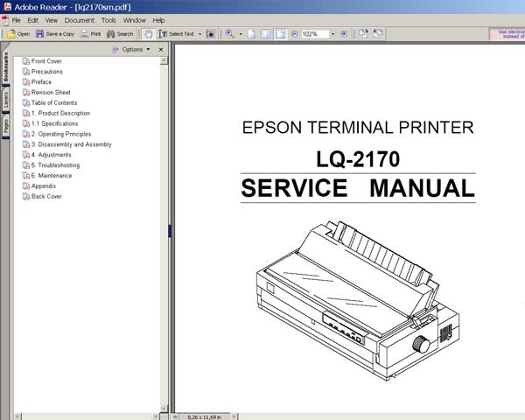Activate the Select Text tool
525x420 pixels.
click(x=177, y=34)
